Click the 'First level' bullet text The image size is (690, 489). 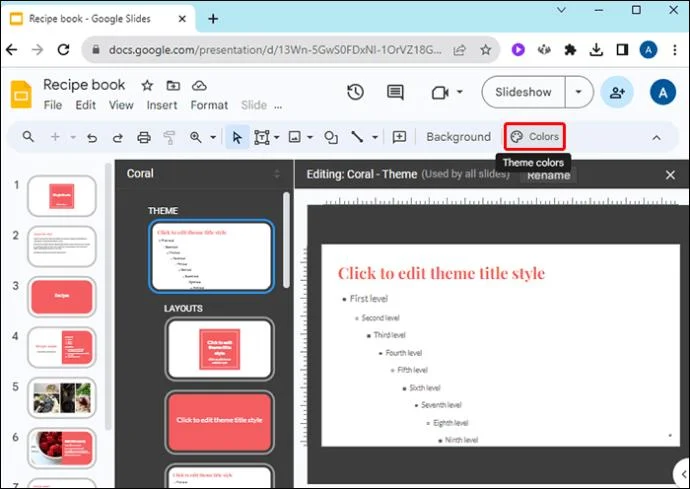click(x=369, y=298)
